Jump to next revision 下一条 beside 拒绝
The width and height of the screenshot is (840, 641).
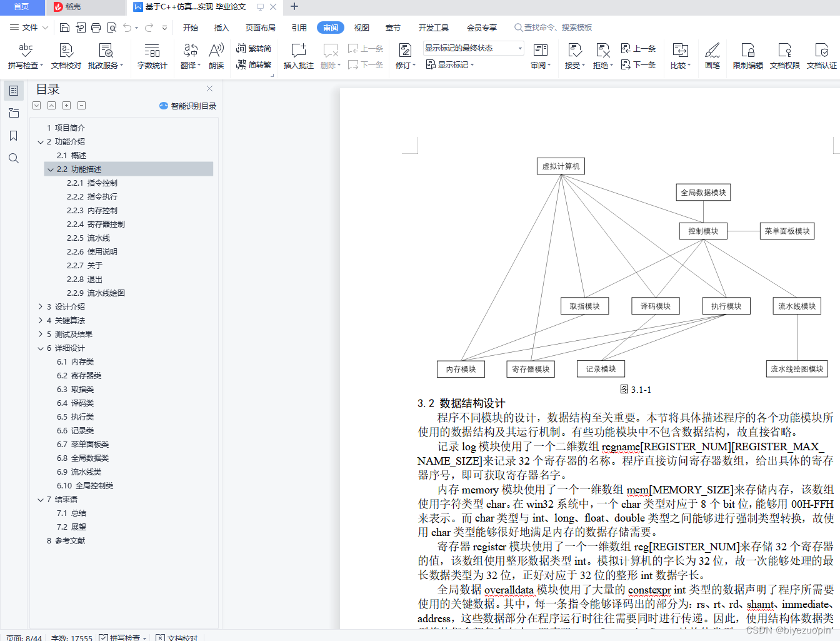click(x=638, y=64)
